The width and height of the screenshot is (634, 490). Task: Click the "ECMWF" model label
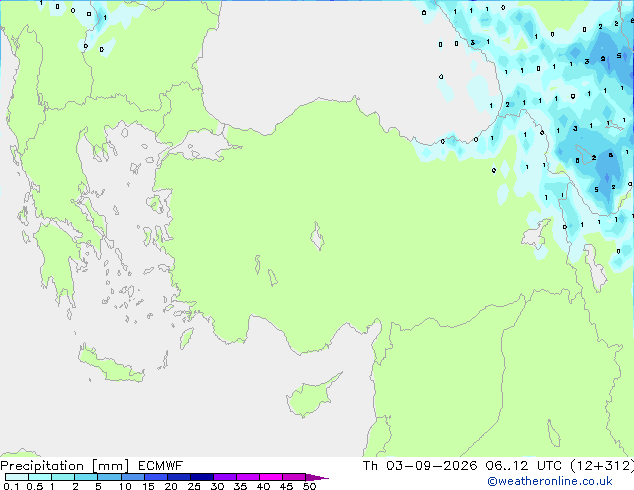coord(161,466)
